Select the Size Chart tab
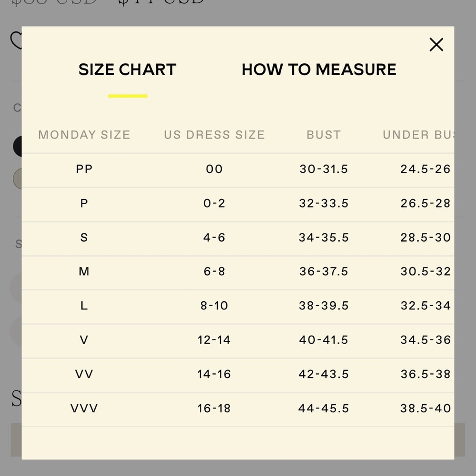This screenshot has height=476, width=476. 127,69
